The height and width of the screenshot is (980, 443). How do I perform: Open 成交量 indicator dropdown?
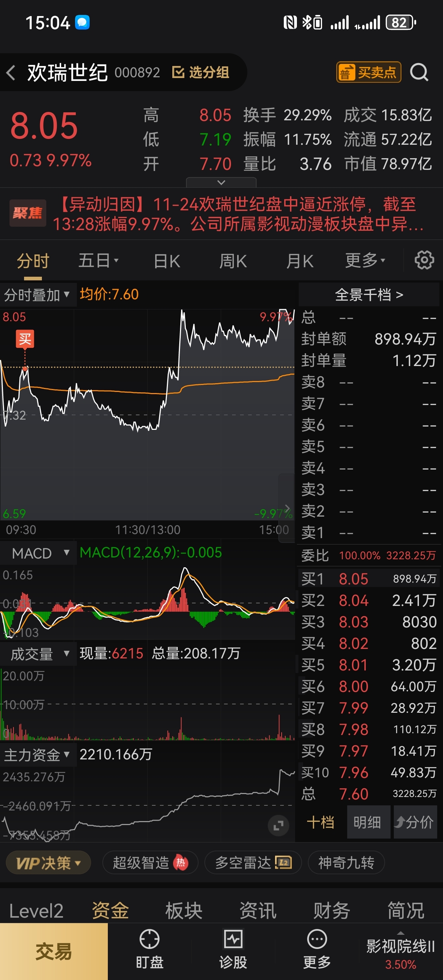point(38,654)
